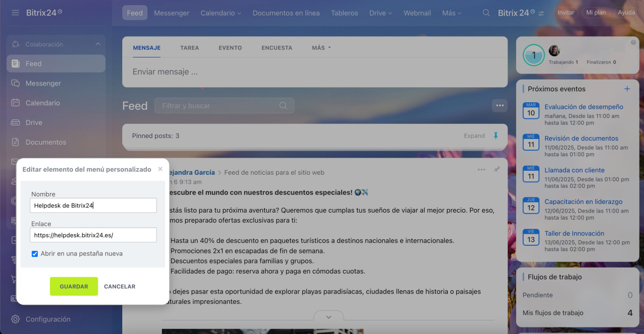The width and height of the screenshot is (644, 334).
Task: Add event with plus icon in Próximos eventos
Action: [627, 89]
